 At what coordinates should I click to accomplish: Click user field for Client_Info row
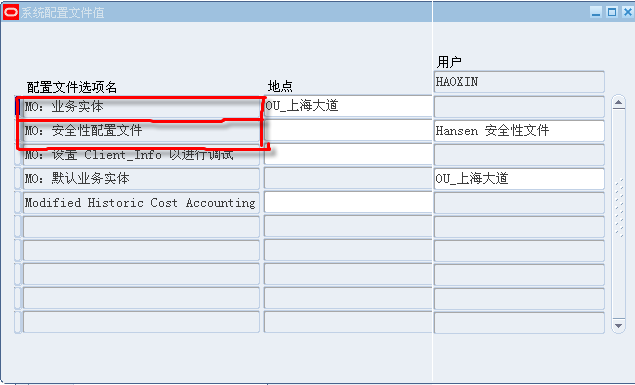(x=519, y=155)
